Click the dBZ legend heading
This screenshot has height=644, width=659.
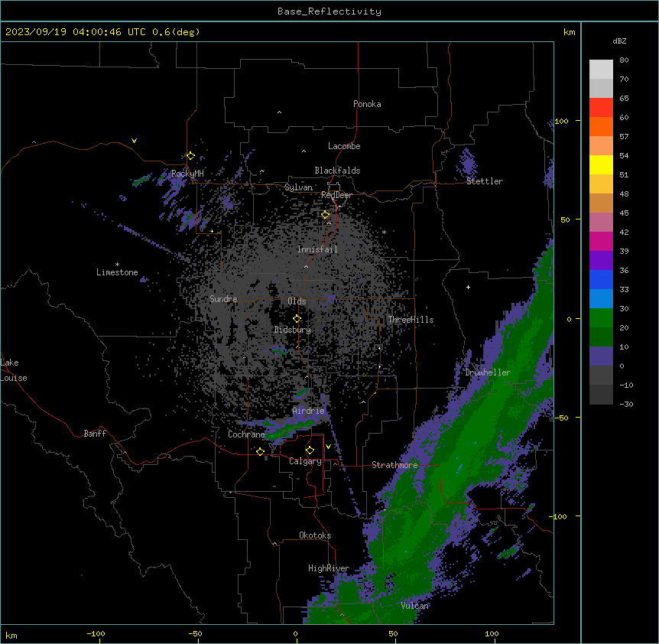[619, 41]
